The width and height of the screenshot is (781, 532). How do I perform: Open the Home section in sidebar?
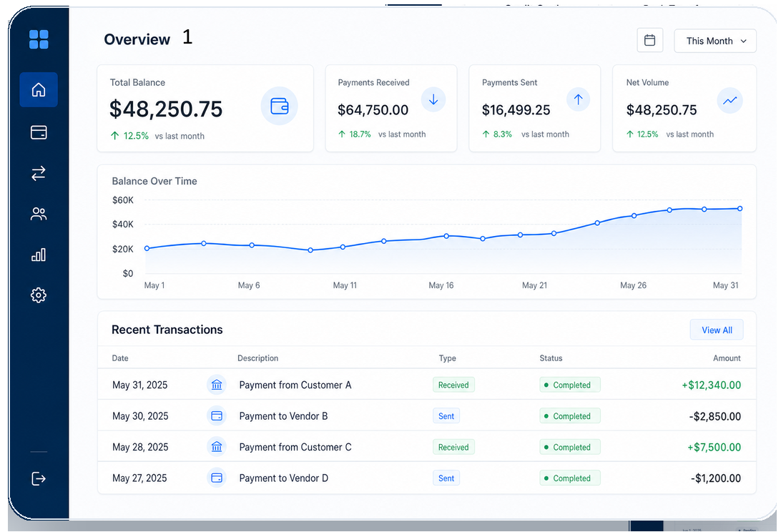pos(39,89)
